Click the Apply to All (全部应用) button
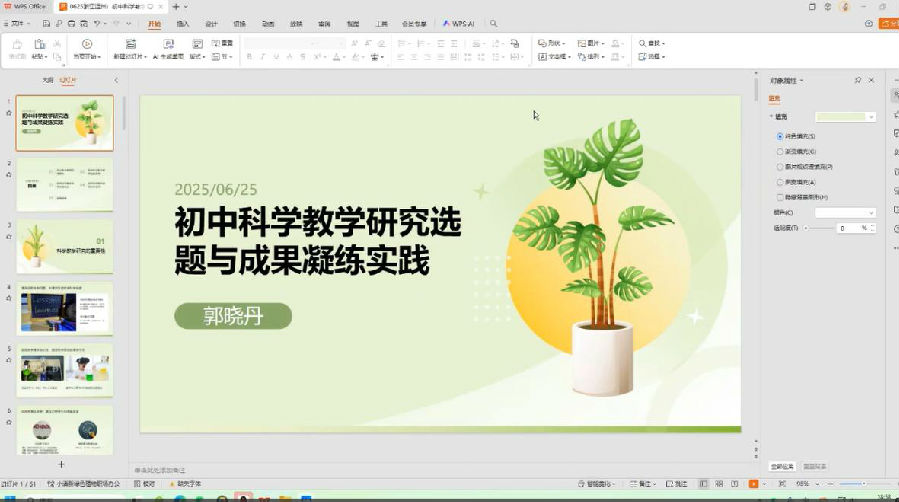This screenshot has height=502, width=899. 782,466
